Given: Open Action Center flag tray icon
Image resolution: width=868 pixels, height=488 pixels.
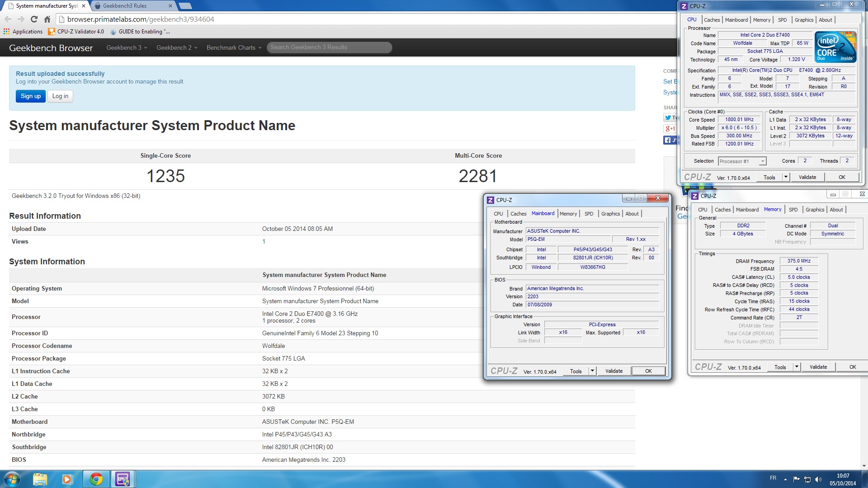Looking at the screenshot, I should [x=796, y=479].
